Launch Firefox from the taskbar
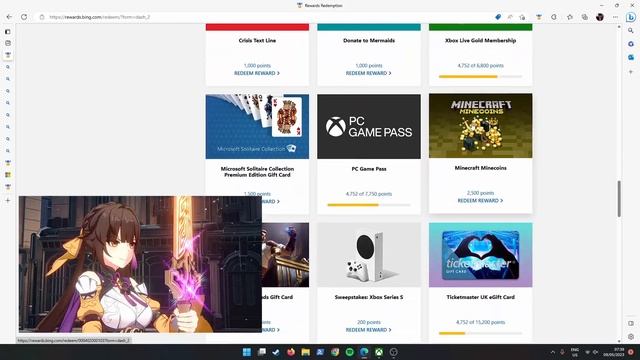Viewport: 640px width, 360px height. tap(291, 352)
